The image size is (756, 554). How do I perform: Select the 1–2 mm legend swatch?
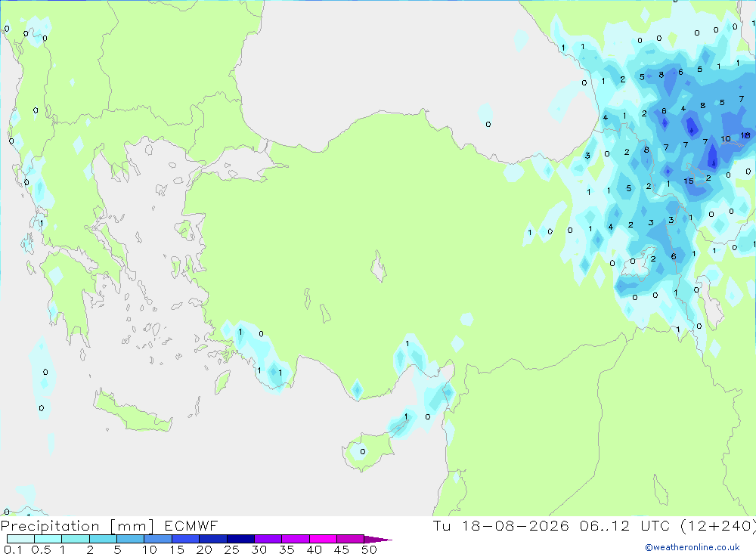76,539
